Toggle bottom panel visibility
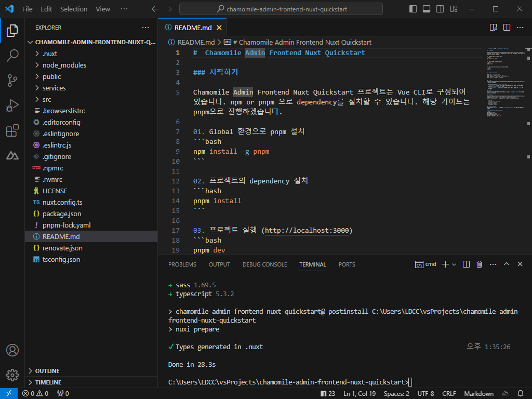This screenshot has height=399, width=532. click(x=427, y=9)
